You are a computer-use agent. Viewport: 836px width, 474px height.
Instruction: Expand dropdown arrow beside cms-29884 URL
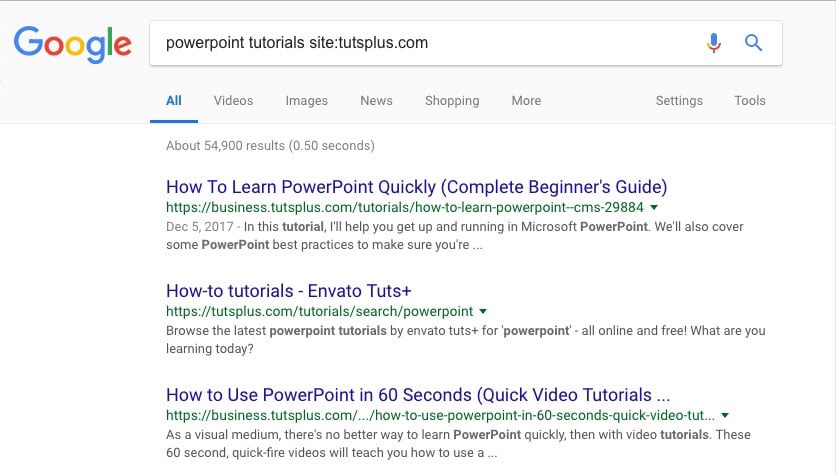pos(654,207)
